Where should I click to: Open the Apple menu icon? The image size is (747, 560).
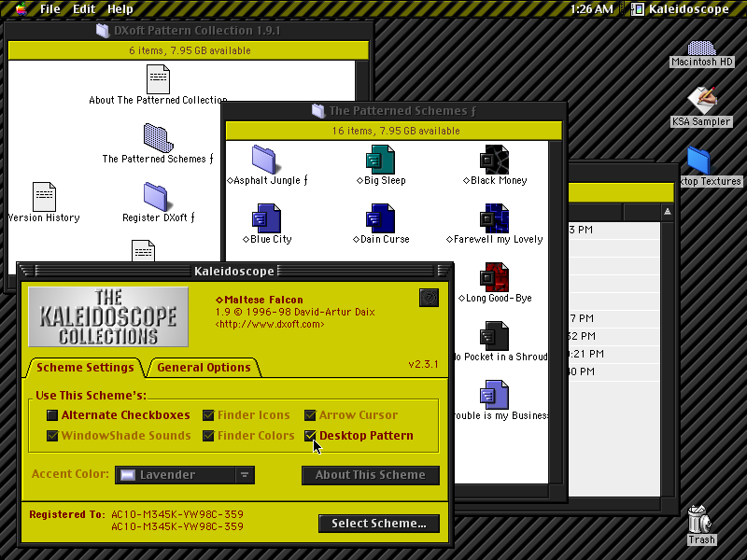coord(21,8)
